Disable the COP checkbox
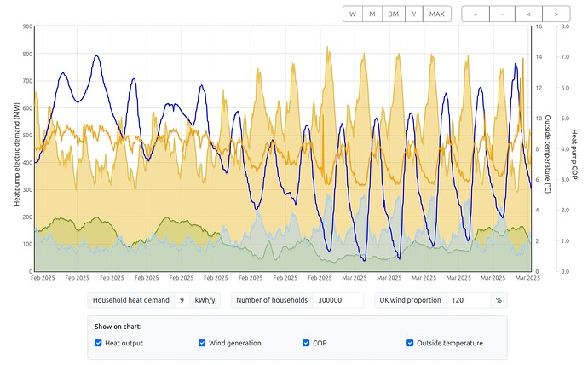The width and height of the screenshot is (588, 365). (307, 343)
